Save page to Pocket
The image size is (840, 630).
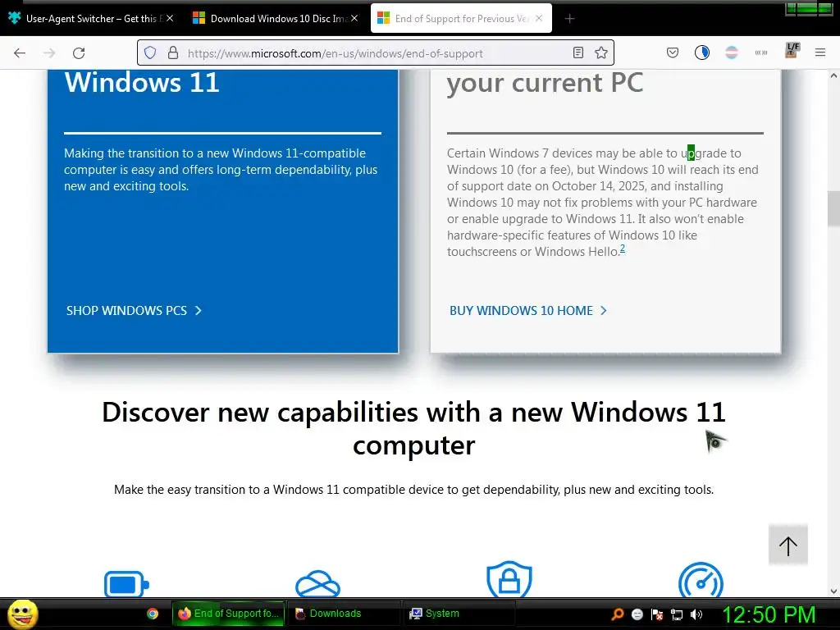(673, 52)
